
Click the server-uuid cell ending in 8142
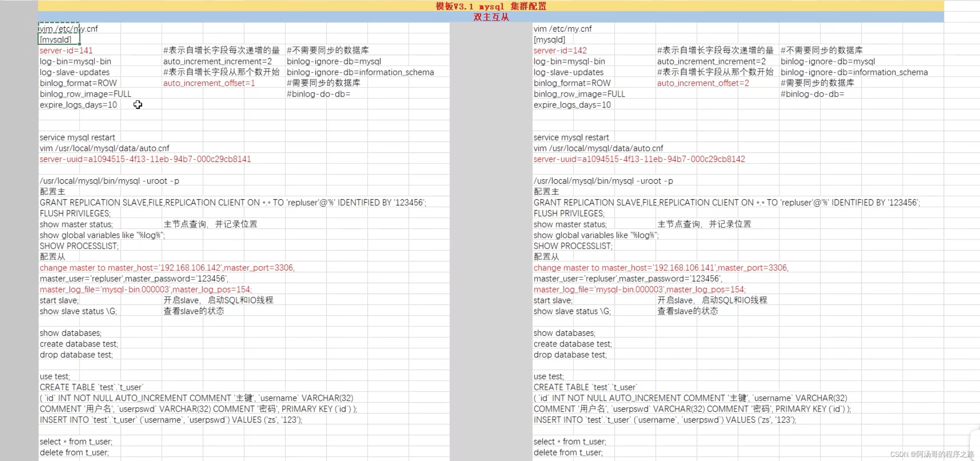tap(639, 159)
